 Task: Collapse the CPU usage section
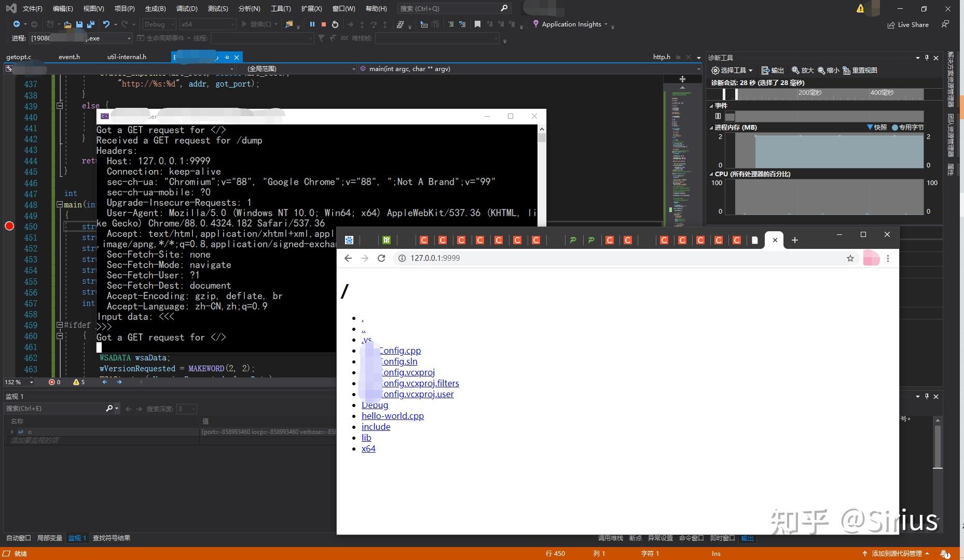click(x=711, y=174)
